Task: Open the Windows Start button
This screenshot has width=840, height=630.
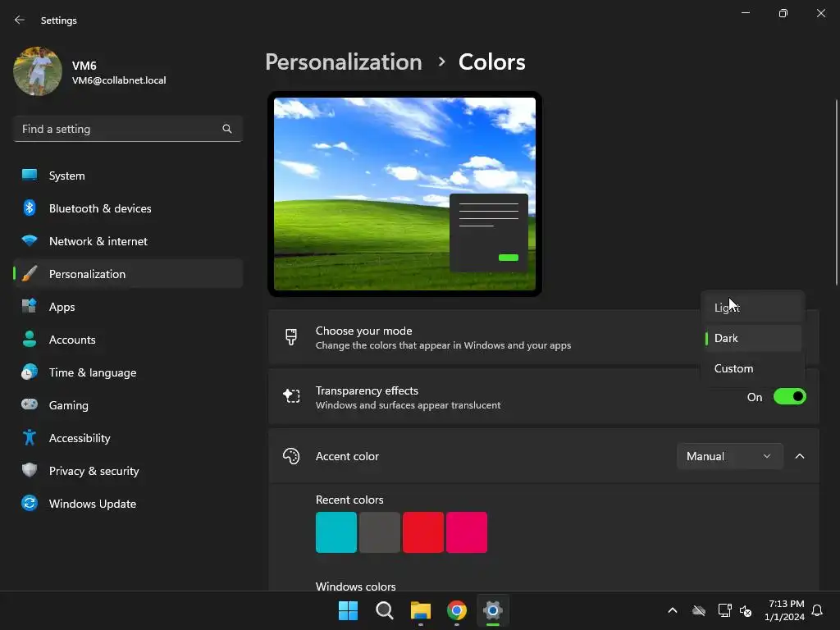Action: point(348,610)
